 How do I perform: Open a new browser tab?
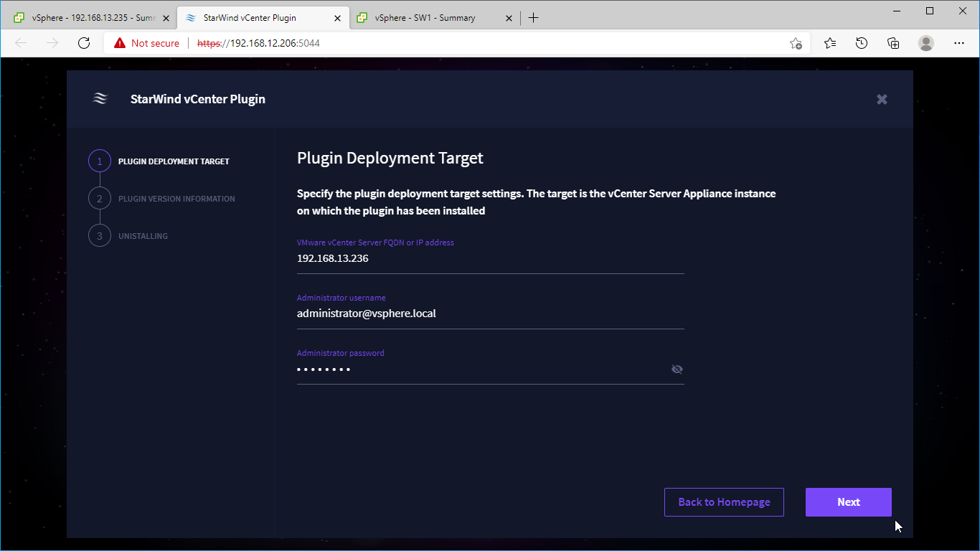(533, 18)
